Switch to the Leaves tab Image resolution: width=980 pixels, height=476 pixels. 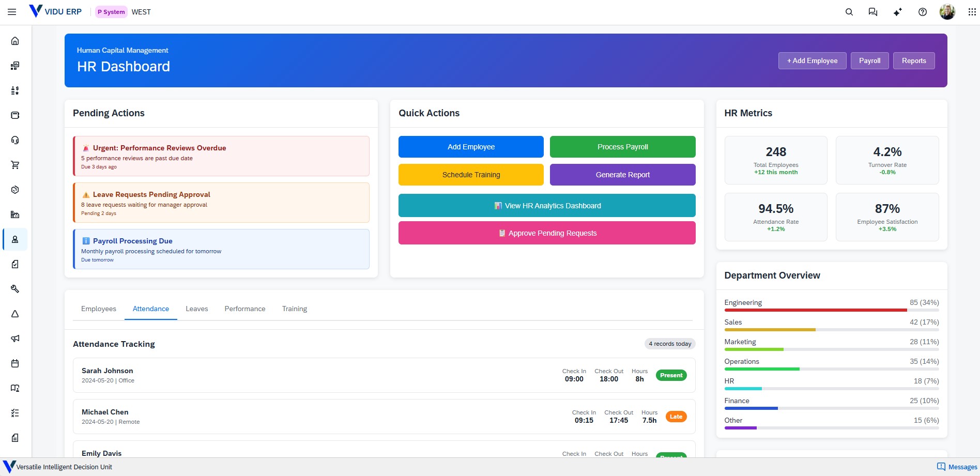pos(196,309)
